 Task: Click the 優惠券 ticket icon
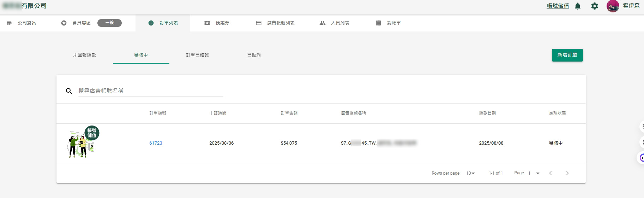pyautogui.click(x=207, y=23)
